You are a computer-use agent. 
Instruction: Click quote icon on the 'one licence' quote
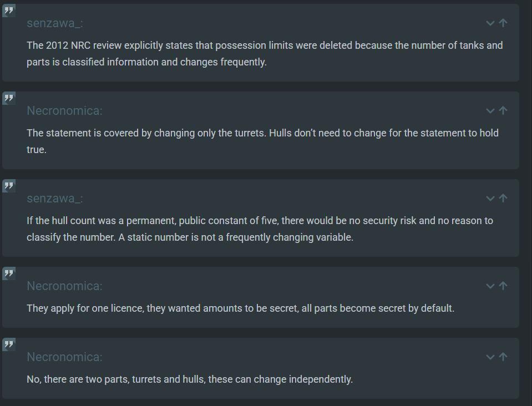pos(9,273)
